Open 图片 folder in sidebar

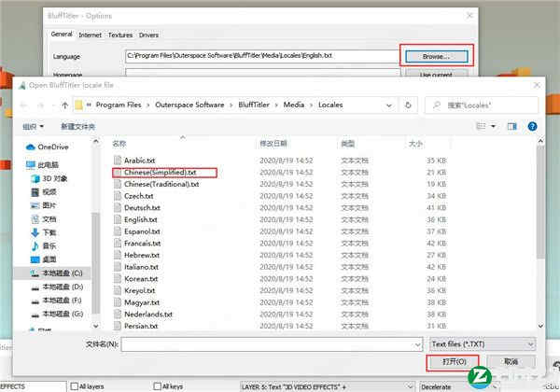coord(44,205)
